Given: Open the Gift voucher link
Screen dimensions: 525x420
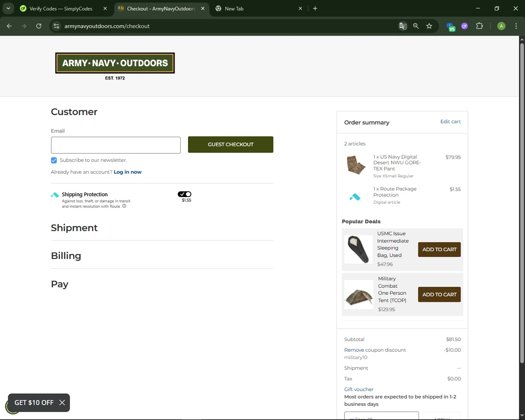Looking at the screenshot, I should click(359, 389).
